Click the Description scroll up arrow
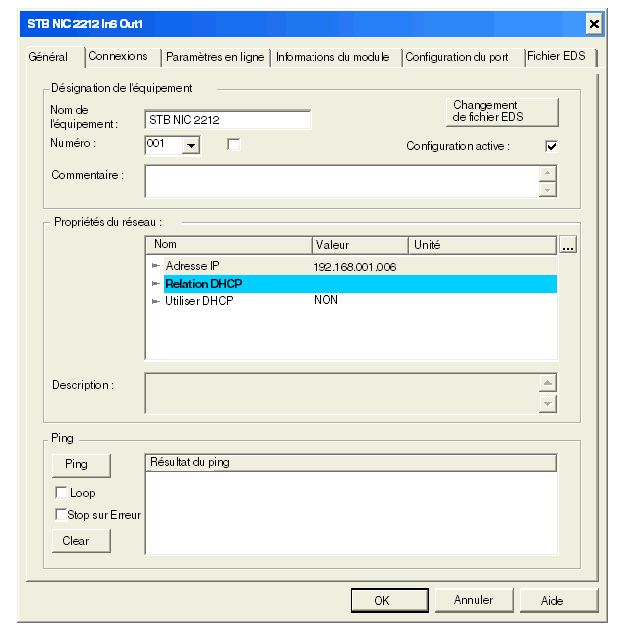This screenshot has height=629, width=625. coord(548,383)
